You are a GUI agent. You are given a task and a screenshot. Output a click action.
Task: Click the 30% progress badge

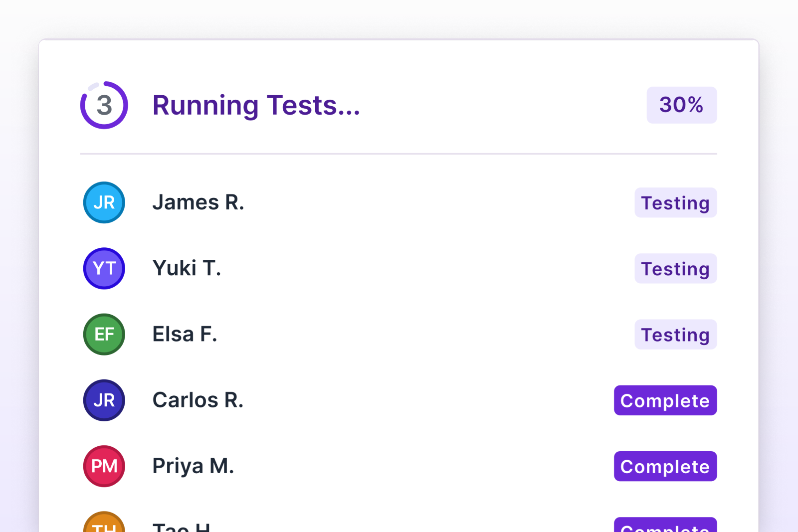coord(681,105)
